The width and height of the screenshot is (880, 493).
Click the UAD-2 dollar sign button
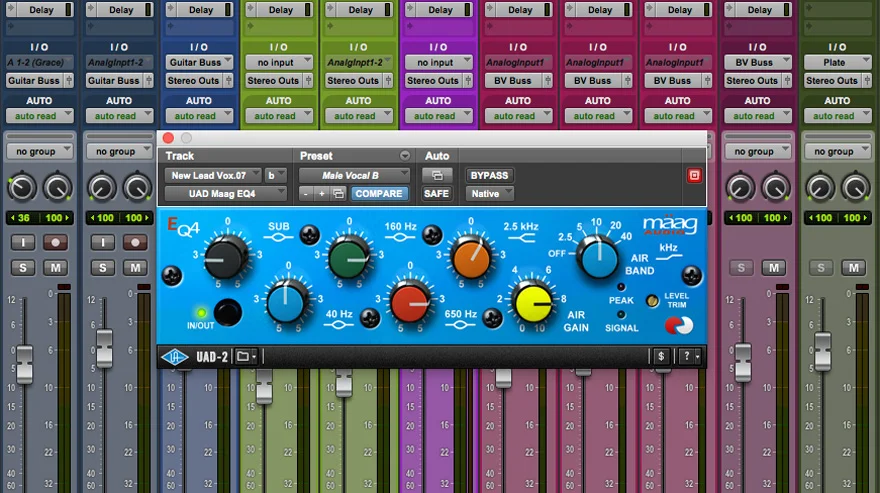(661, 356)
